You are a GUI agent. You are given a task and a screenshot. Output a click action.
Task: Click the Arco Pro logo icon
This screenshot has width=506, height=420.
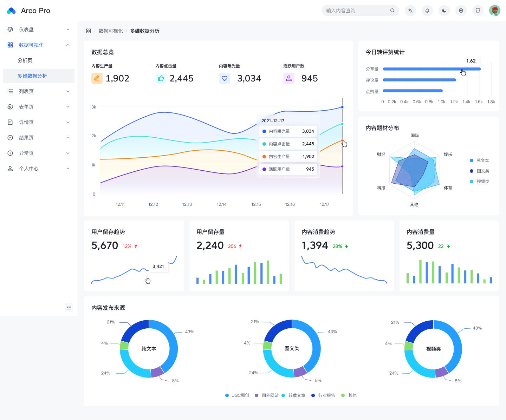click(11, 11)
